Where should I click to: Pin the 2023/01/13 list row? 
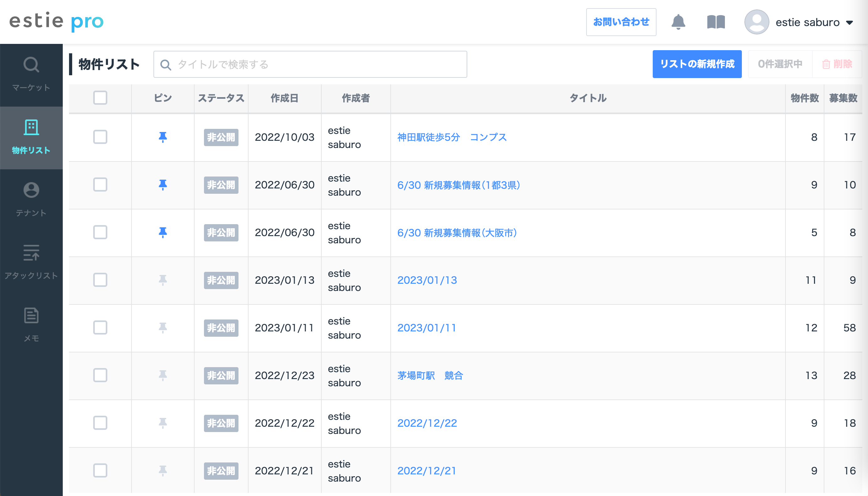pos(163,280)
